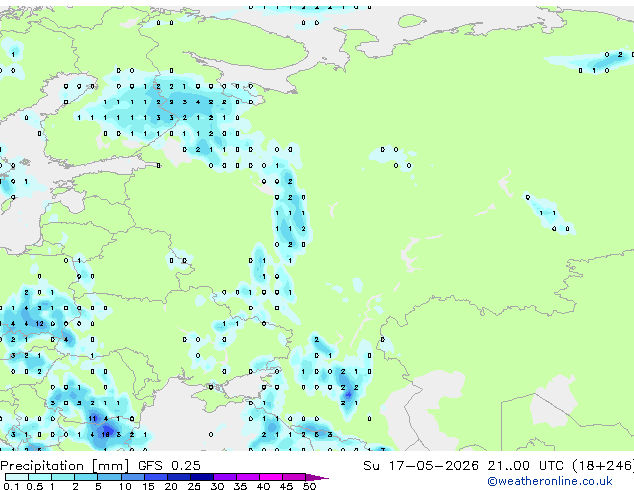Select the 30–35 mm purple legend swatch
This screenshot has width=634, height=490.
pos(225,477)
